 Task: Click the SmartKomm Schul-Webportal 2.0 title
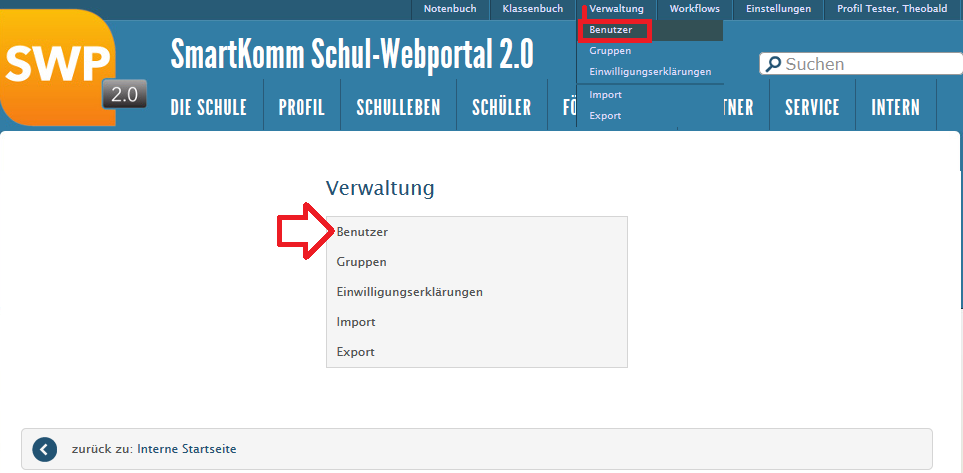(x=352, y=54)
